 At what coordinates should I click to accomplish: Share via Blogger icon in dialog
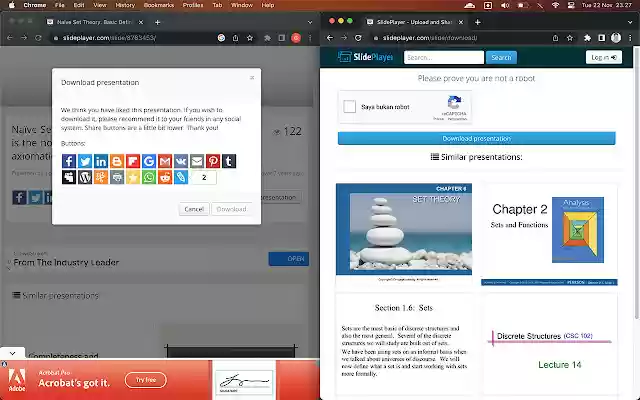[117, 161]
